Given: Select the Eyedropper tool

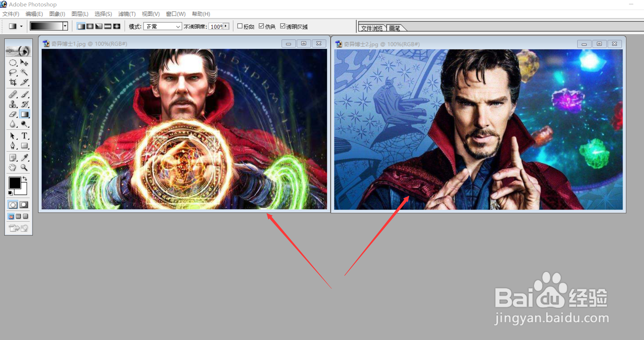Looking at the screenshot, I should click(24, 158).
